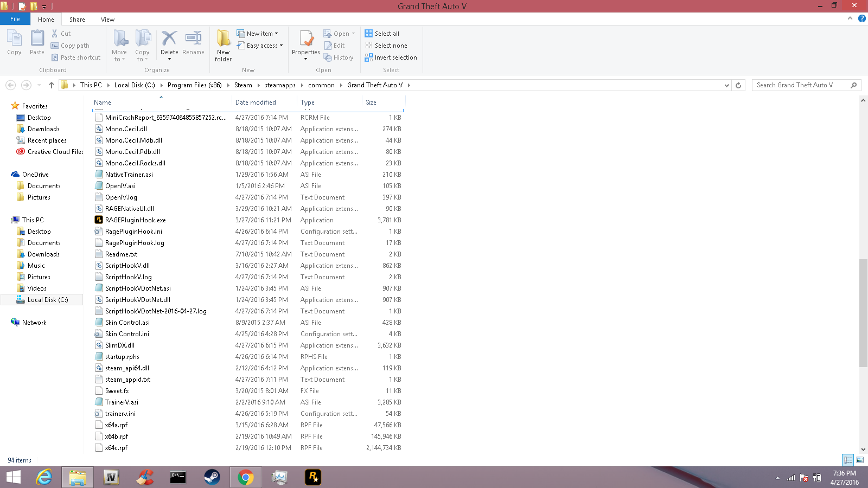Navigate back to previous folder
The image size is (868, 488).
[10, 85]
